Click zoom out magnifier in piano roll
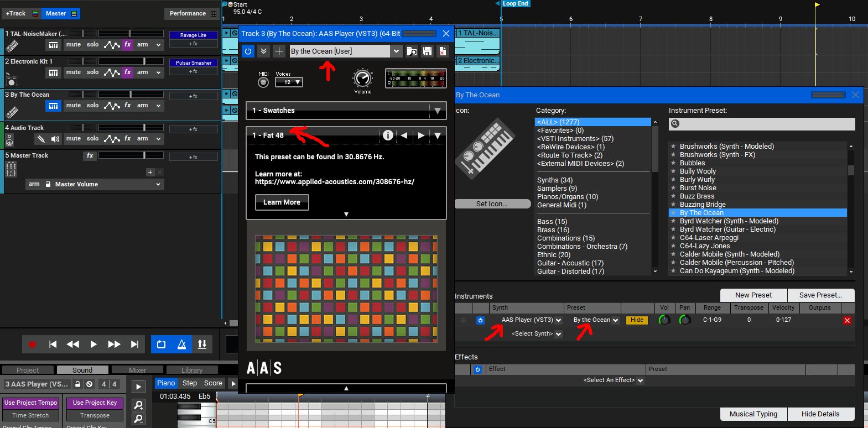Viewport: 868px width, 428px height. click(x=138, y=419)
